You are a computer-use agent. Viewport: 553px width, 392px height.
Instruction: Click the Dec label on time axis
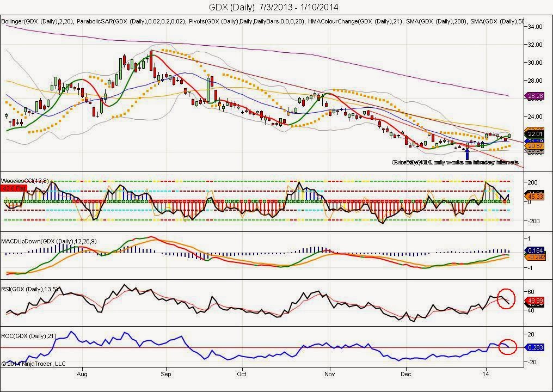405,373
